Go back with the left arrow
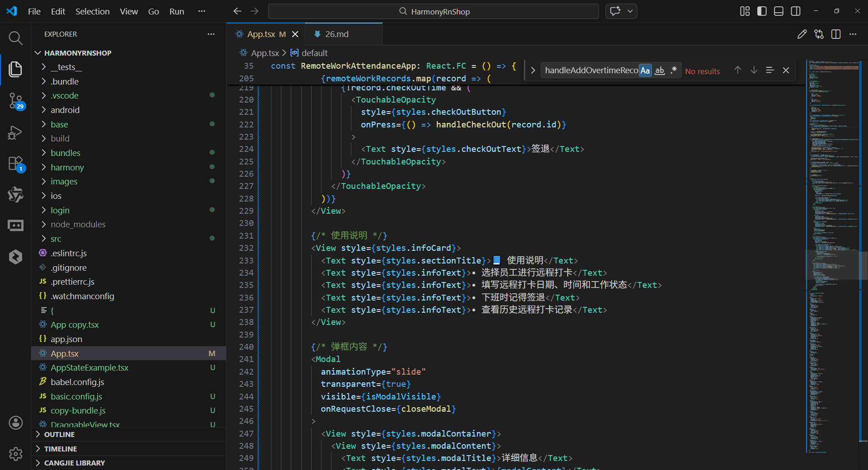Image resolution: width=868 pixels, height=470 pixels. click(237, 11)
